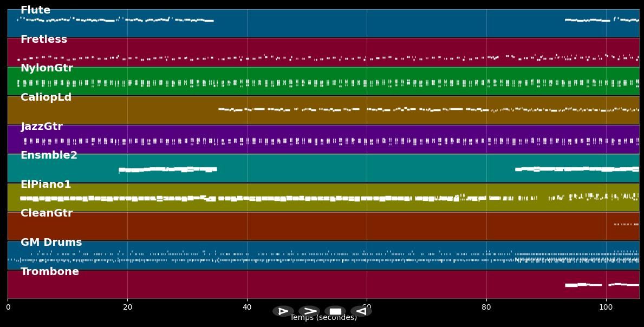Viewport: 644px width, 327px height.
Task: Click the CaliopLd track name
Action: [46, 97]
